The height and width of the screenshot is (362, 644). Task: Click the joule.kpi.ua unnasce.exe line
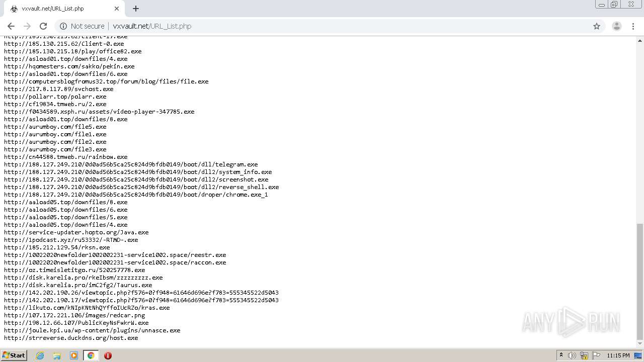[x=92, y=330]
